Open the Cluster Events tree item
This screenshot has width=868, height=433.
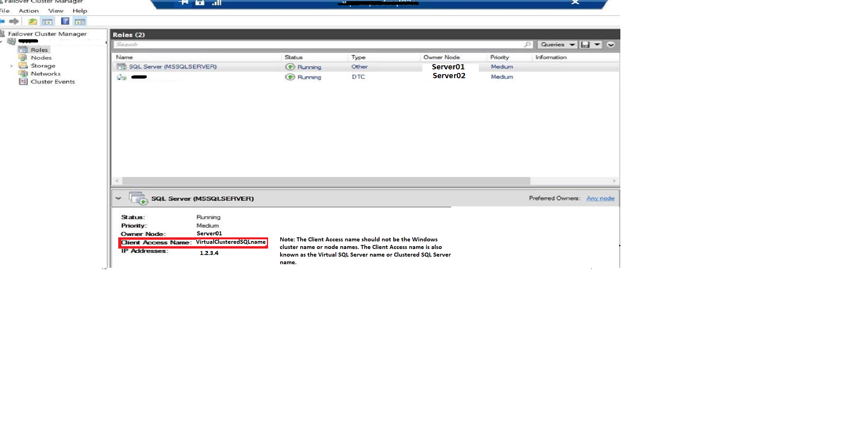52,82
